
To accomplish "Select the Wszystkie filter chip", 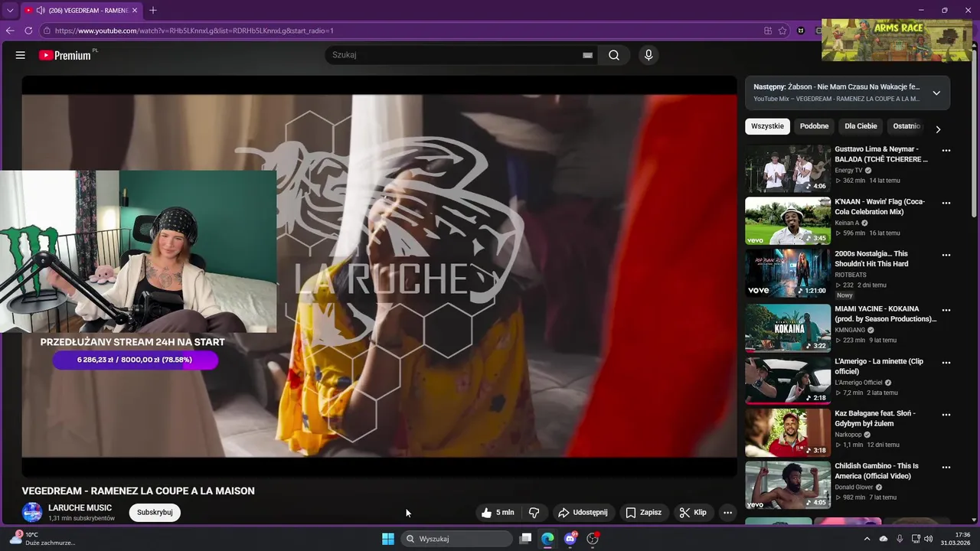I will pos(767,126).
